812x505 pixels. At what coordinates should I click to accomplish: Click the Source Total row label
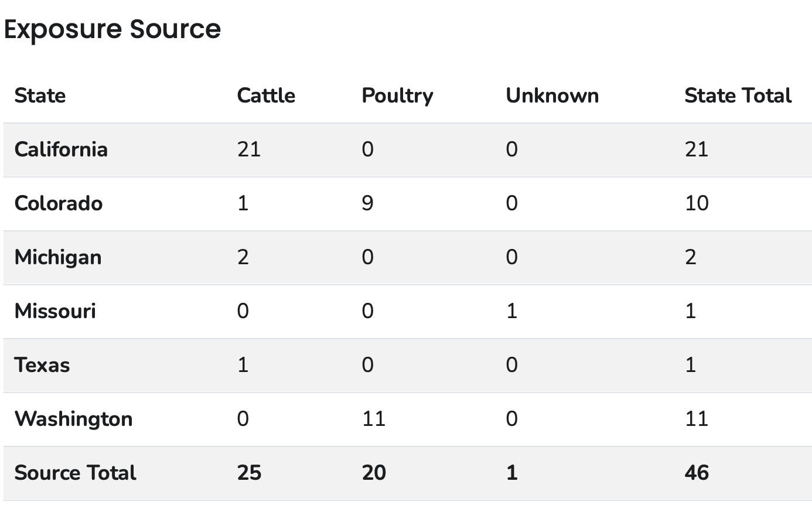(x=75, y=473)
